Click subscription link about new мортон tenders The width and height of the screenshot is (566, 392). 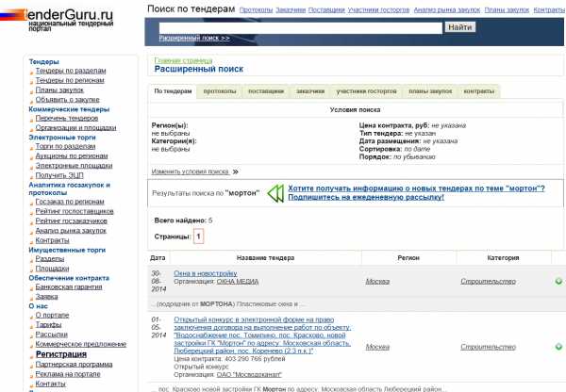pos(416,193)
